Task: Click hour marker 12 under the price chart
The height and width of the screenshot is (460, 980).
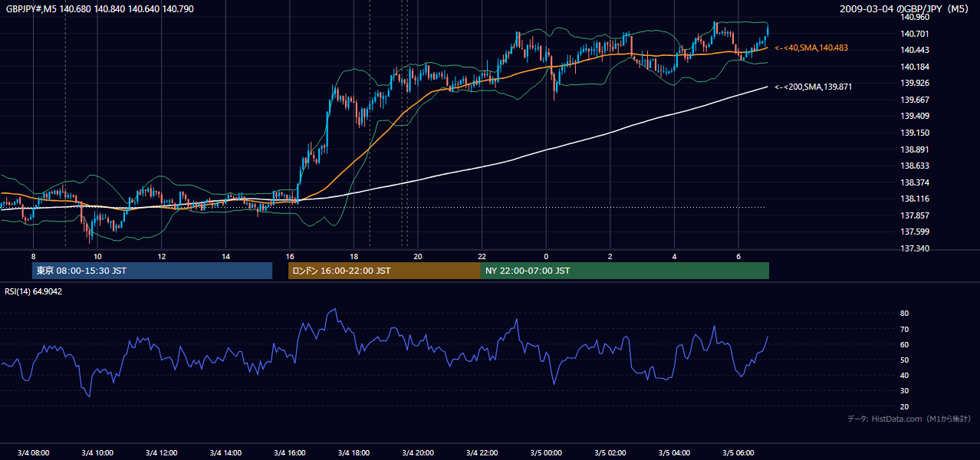Action: pos(161,256)
